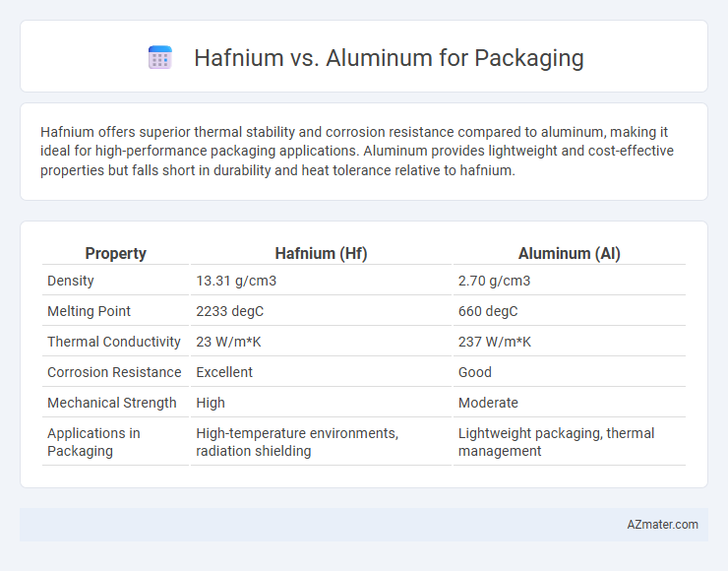The height and width of the screenshot is (571, 728).
Task: Click the 13.31 g/cm3 cell
Action: (321, 281)
